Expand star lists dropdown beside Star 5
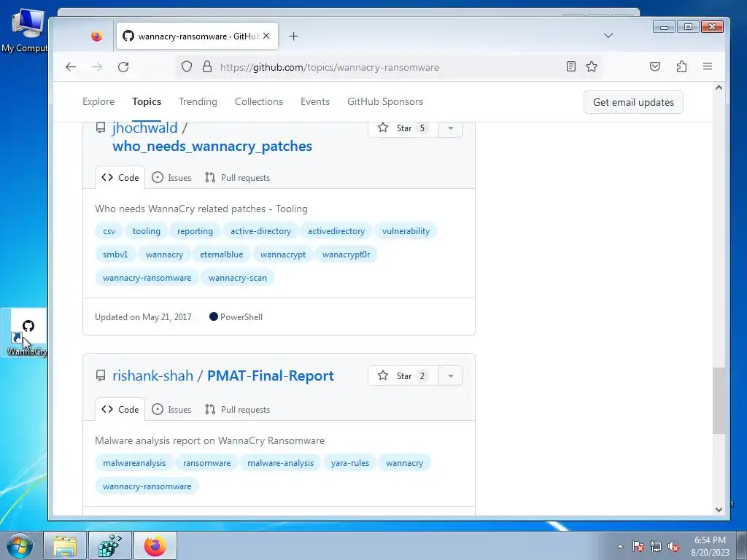The width and height of the screenshot is (747, 560). (451, 128)
